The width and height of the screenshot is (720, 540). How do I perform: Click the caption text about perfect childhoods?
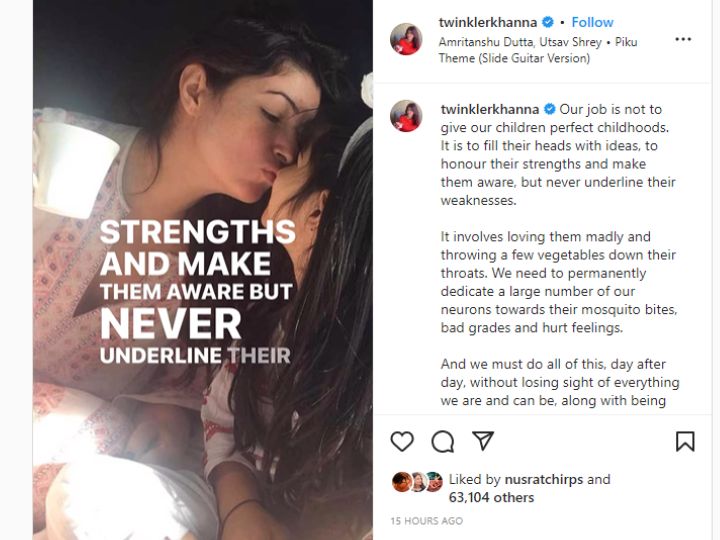558,155
